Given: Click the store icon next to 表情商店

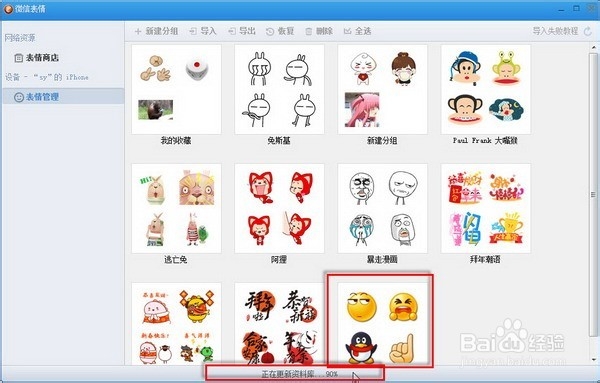Looking at the screenshot, I should [18, 58].
